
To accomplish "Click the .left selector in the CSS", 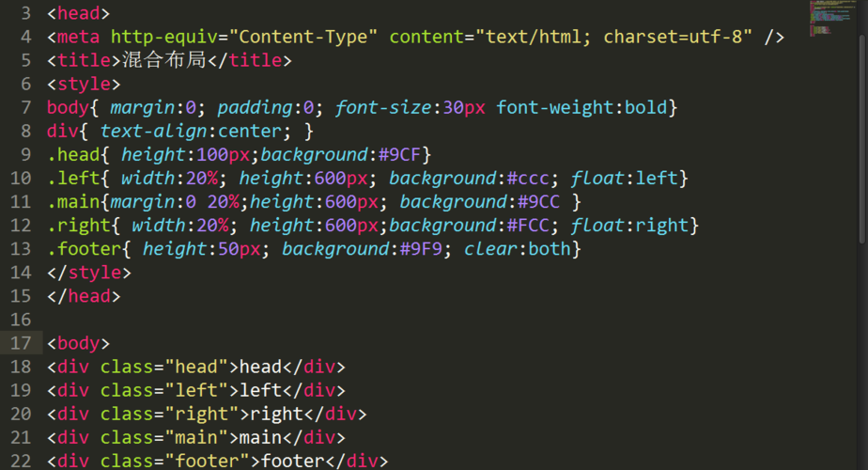I will pos(73,178).
